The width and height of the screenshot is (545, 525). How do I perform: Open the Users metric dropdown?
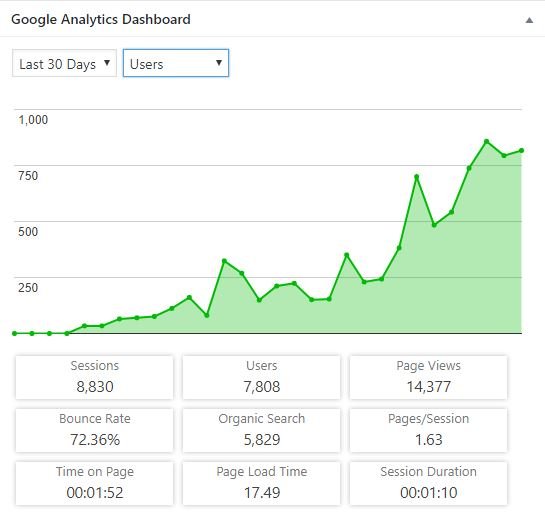point(176,63)
